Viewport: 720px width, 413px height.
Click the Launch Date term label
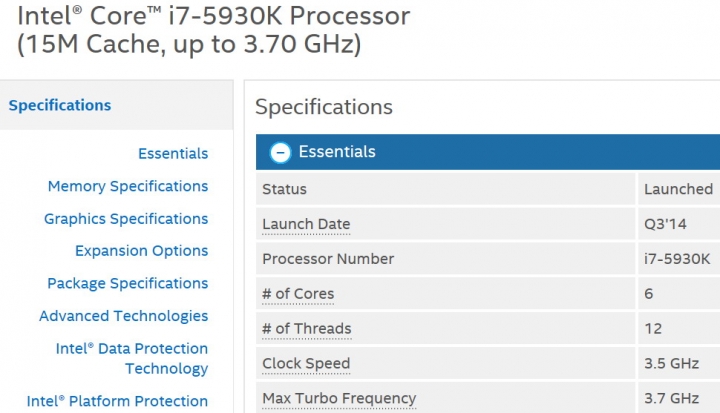(x=306, y=224)
